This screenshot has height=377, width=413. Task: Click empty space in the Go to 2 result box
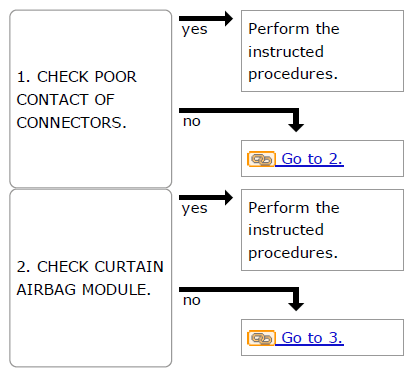click(373, 159)
